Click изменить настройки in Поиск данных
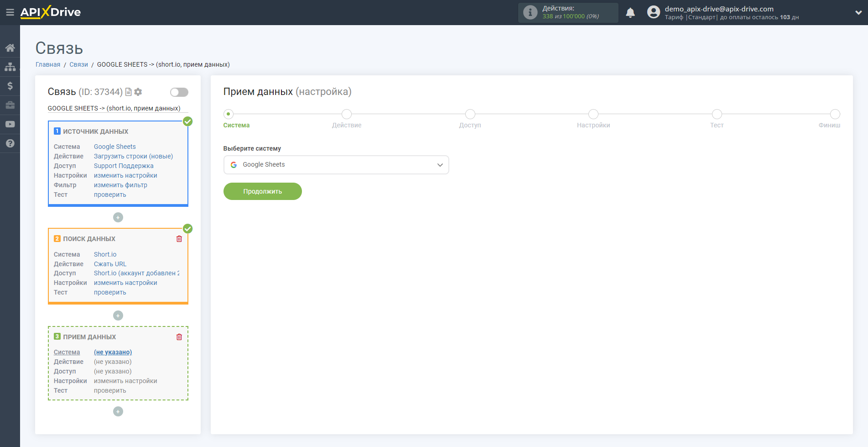The width and height of the screenshot is (868, 447). point(125,283)
